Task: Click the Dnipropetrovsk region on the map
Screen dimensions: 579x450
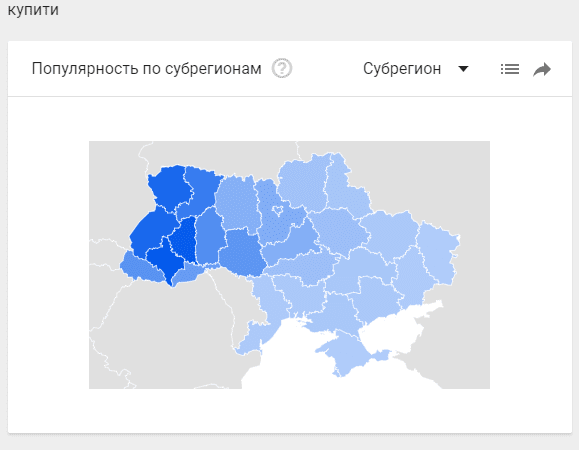Action: click(x=364, y=271)
